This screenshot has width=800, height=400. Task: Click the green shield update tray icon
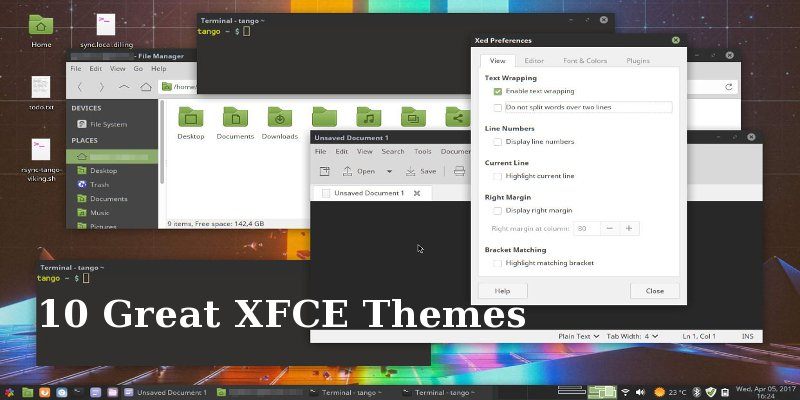click(711, 392)
